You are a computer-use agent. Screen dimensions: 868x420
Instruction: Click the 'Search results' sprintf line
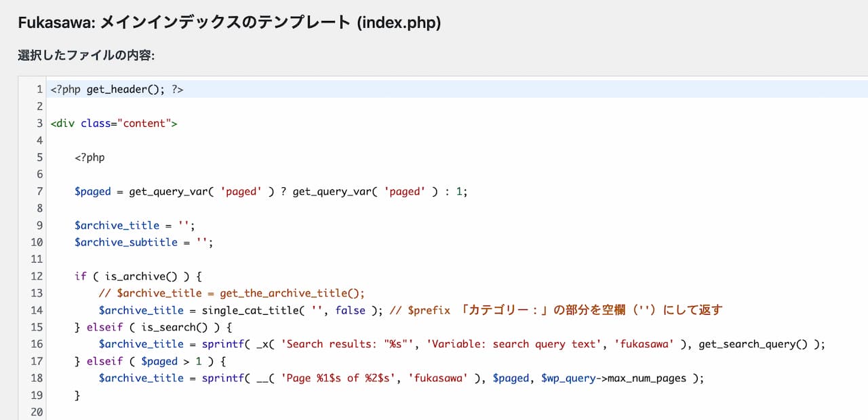coord(462,343)
